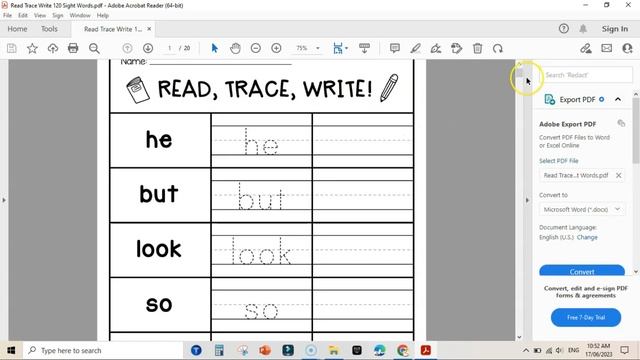
Task: Select the Highlight text pen
Action: click(416, 48)
